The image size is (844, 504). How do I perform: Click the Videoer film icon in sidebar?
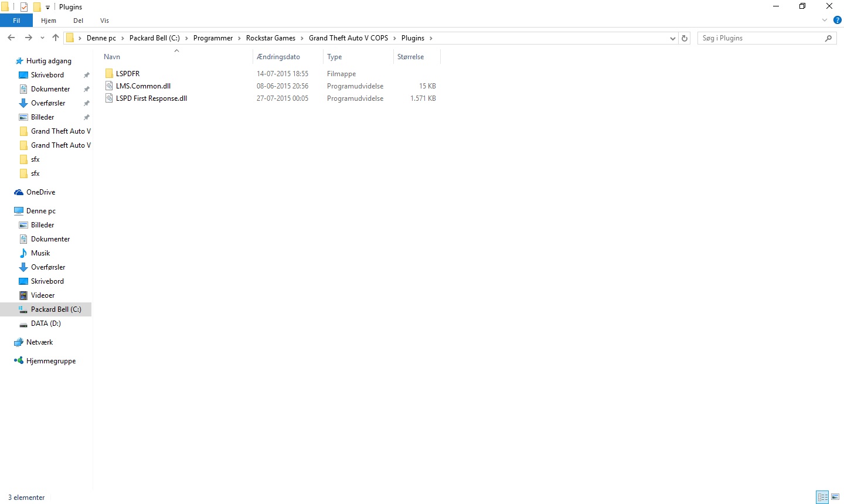coord(23,295)
